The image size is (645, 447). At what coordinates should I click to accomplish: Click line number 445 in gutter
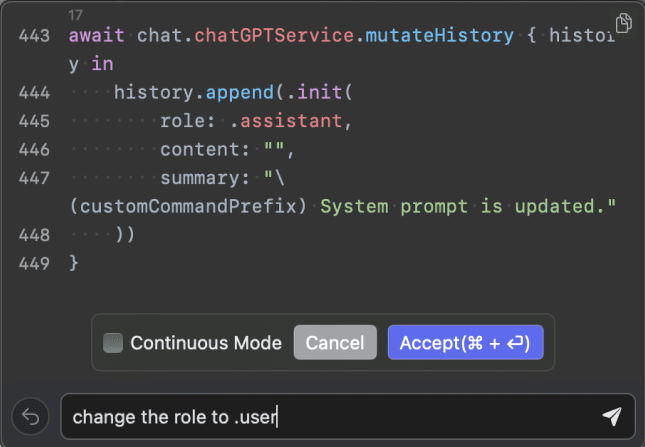pos(34,122)
